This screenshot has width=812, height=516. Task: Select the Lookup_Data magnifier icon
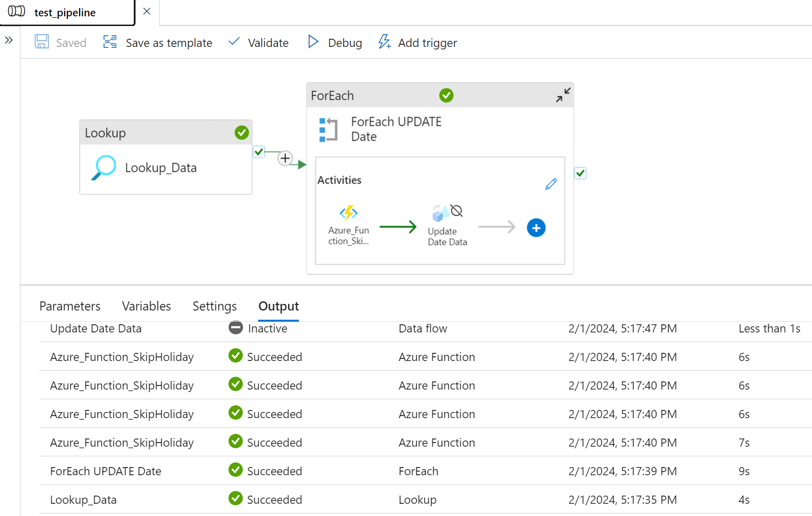104,168
